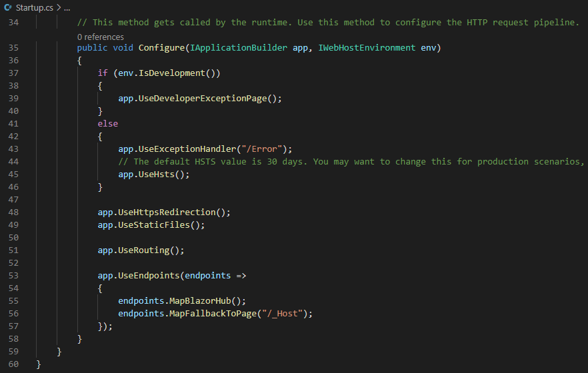
Task: Click the closing brace on line 58
Action: point(79,339)
